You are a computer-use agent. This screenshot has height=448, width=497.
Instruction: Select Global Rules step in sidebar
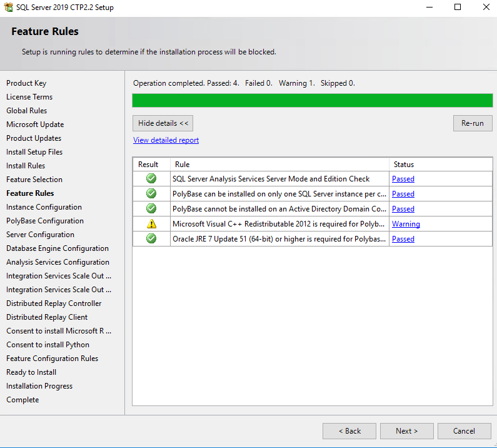27,111
